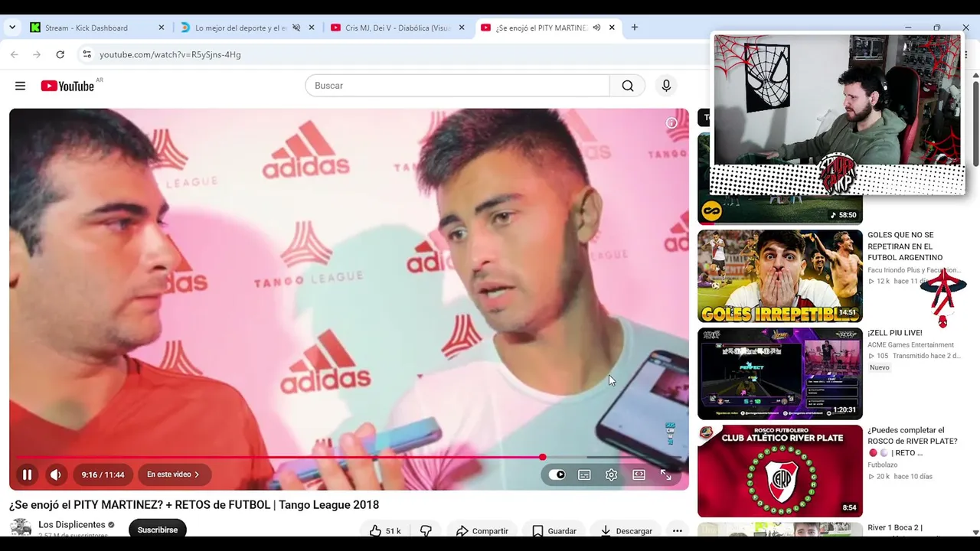Open the YouTube guide hamburger menu
Image resolution: width=980 pixels, height=551 pixels.
pyautogui.click(x=20, y=86)
